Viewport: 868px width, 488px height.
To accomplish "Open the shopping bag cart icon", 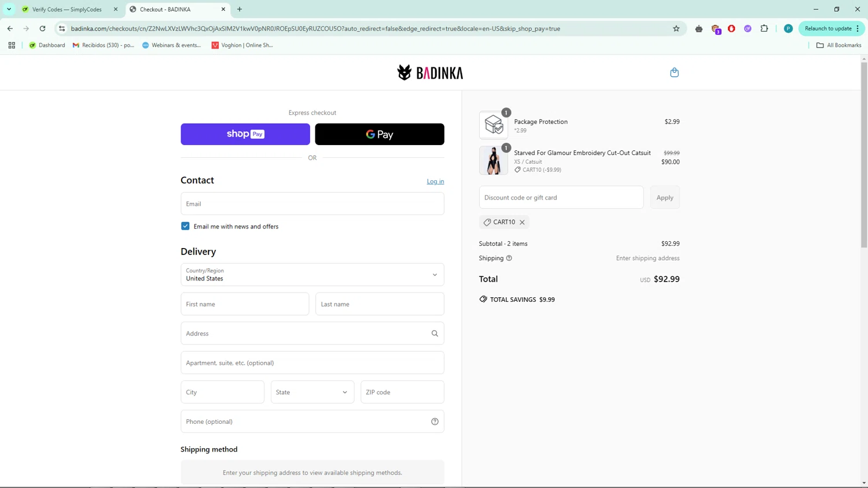I will pos(674,72).
